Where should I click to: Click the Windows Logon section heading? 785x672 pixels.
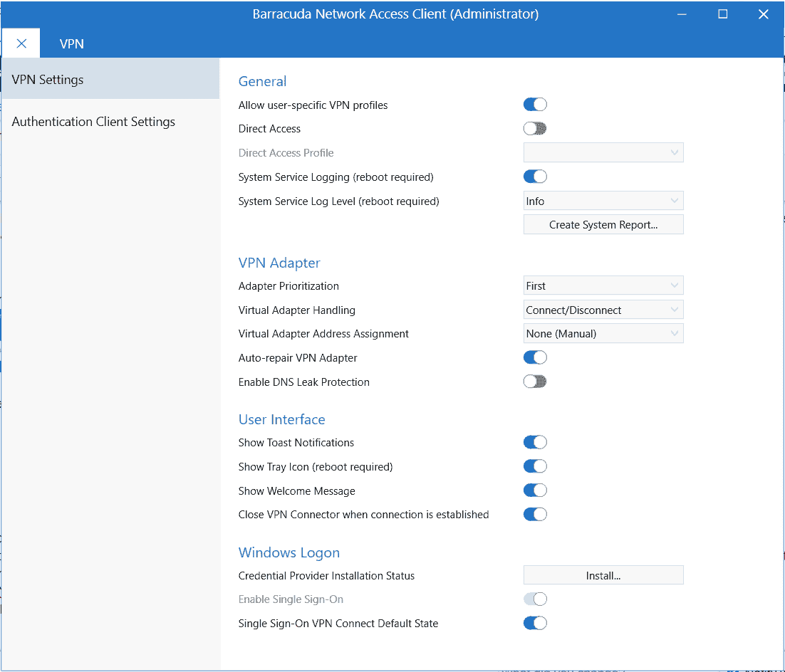pos(289,552)
